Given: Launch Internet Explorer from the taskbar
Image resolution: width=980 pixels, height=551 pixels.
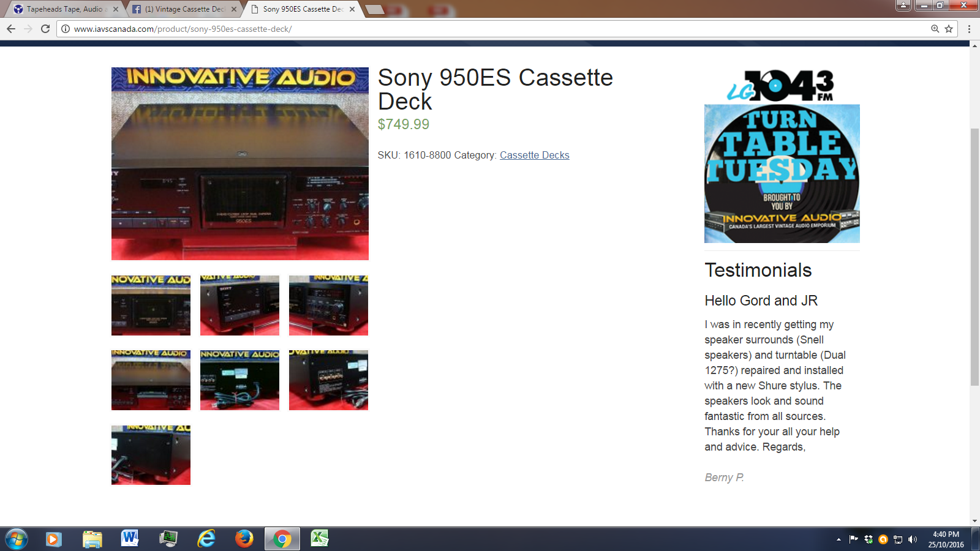Looking at the screenshot, I should (206, 539).
